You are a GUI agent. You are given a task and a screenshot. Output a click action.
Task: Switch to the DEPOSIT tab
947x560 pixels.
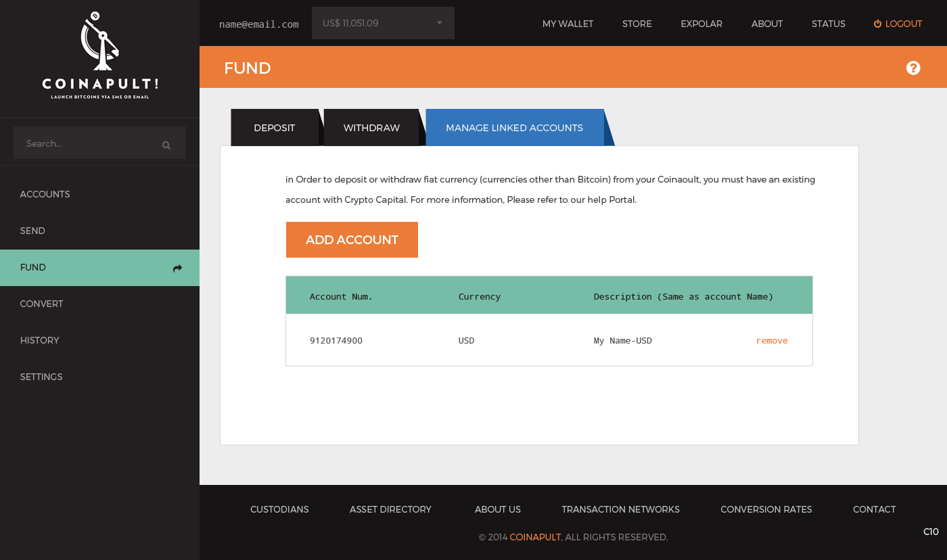pos(275,128)
